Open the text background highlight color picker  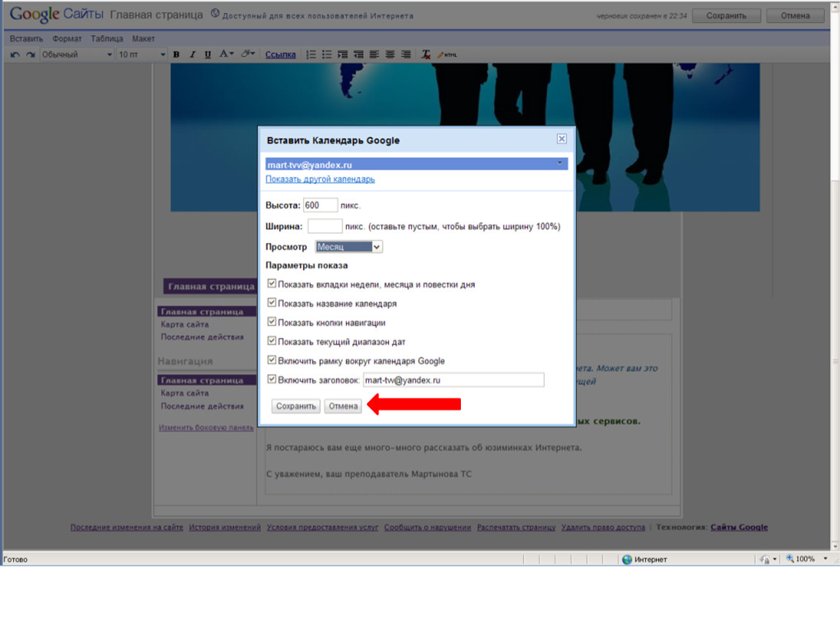(x=248, y=54)
